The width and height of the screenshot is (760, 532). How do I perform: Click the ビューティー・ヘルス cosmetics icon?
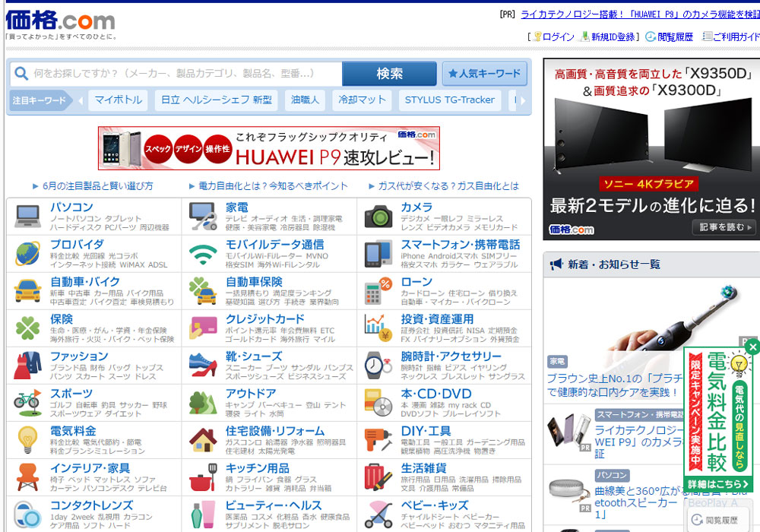tap(203, 515)
